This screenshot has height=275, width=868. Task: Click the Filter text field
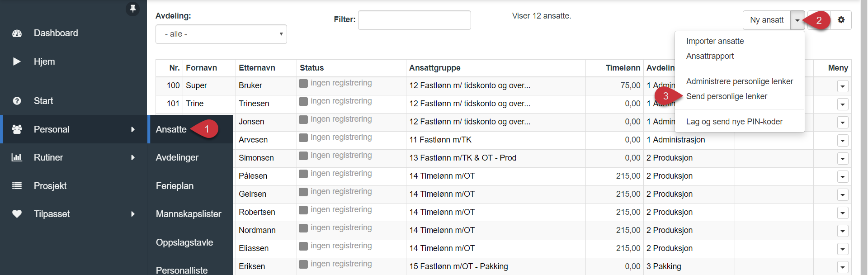tap(415, 20)
